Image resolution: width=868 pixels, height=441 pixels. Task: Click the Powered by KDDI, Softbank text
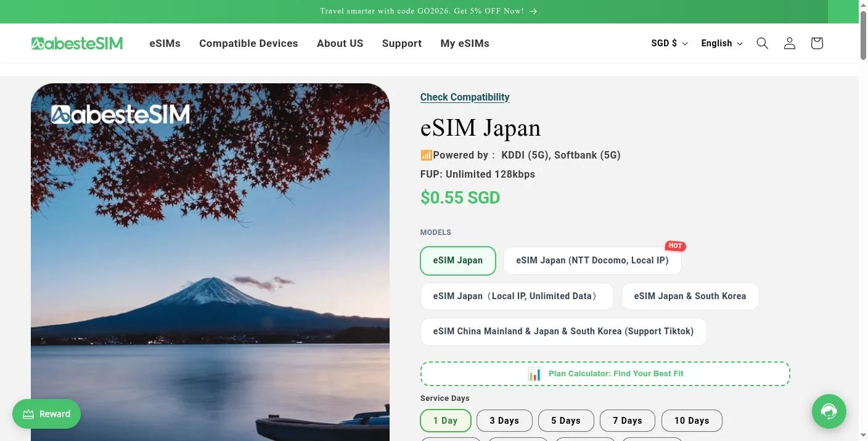click(520, 155)
